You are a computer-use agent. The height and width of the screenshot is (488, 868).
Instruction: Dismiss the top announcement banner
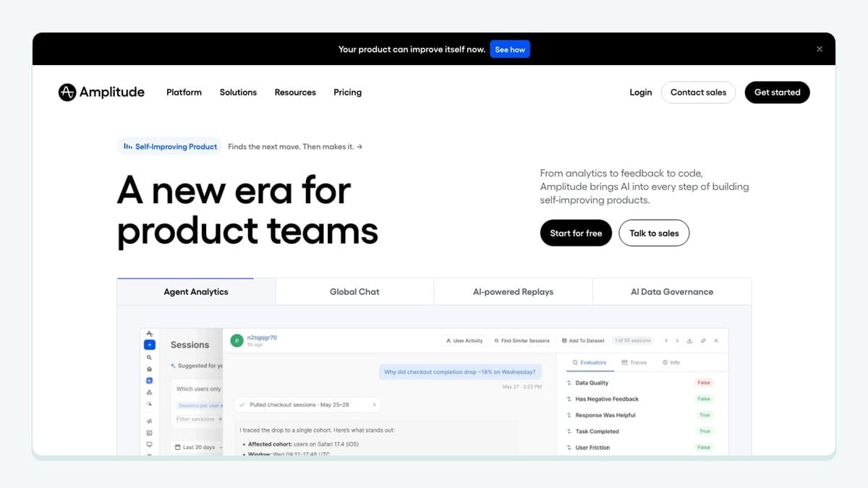[819, 49]
